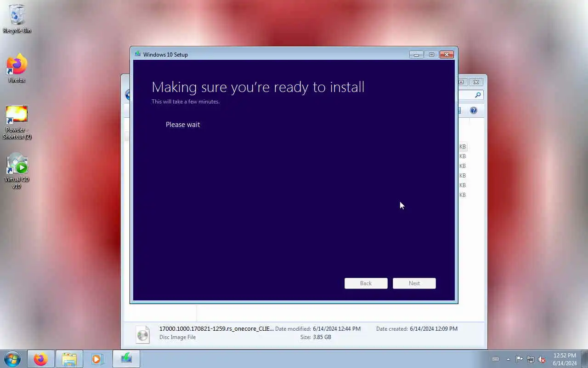Click the 'Please wait' text

[x=183, y=125]
